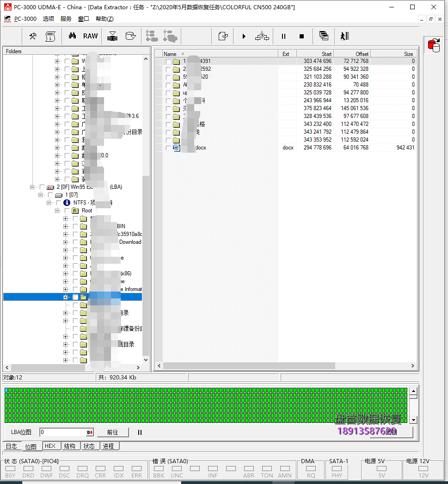Check the Root folder checkbox

click(67, 211)
